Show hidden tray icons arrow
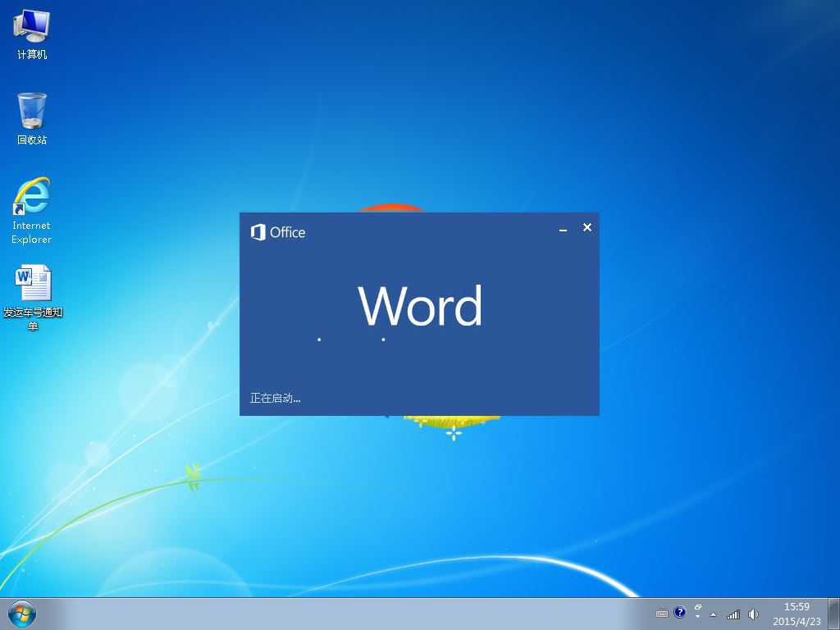This screenshot has height=630, width=840. 713,614
